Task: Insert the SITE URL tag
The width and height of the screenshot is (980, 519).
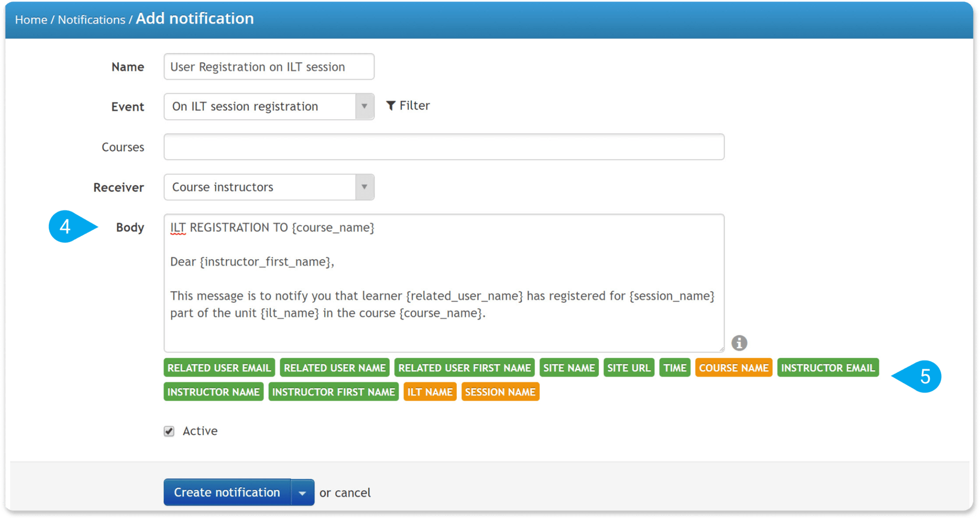Action: (629, 368)
